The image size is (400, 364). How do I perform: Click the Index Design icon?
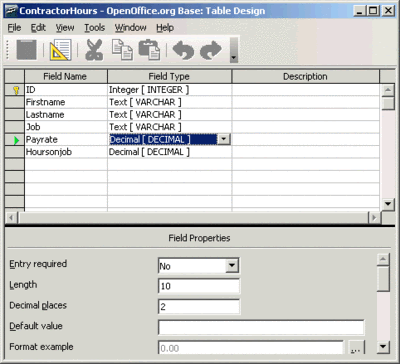(x=61, y=50)
